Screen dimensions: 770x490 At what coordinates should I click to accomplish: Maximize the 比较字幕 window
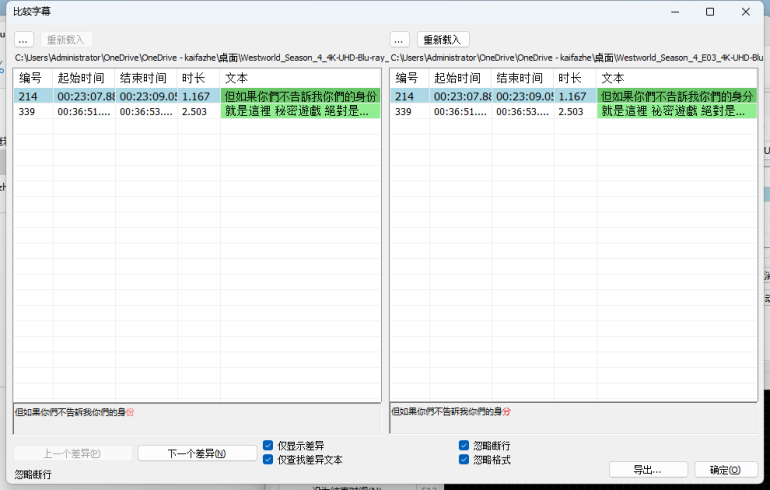tap(710, 12)
